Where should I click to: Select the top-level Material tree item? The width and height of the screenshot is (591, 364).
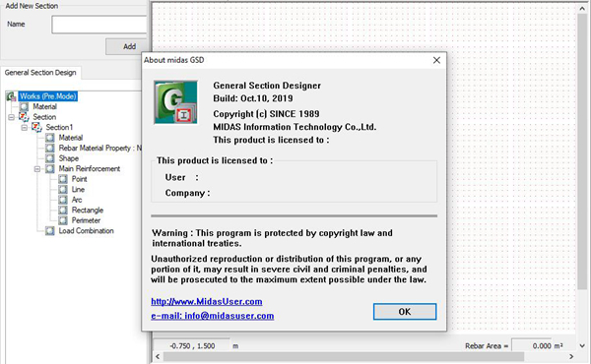[x=45, y=107]
